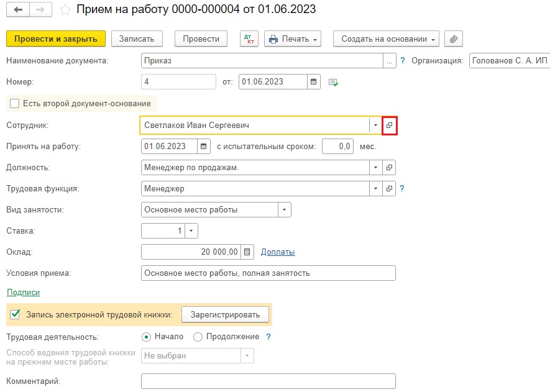Uncheck Запись электронной трудовой книжки

pyautogui.click(x=15, y=315)
